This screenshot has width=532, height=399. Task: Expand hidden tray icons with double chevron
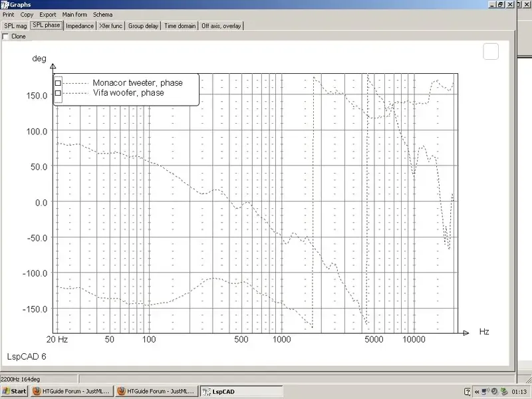[x=477, y=392]
